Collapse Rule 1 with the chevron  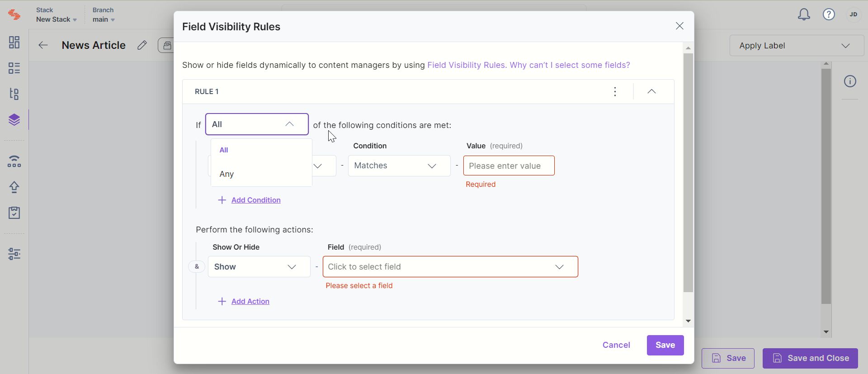[x=651, y=92]
